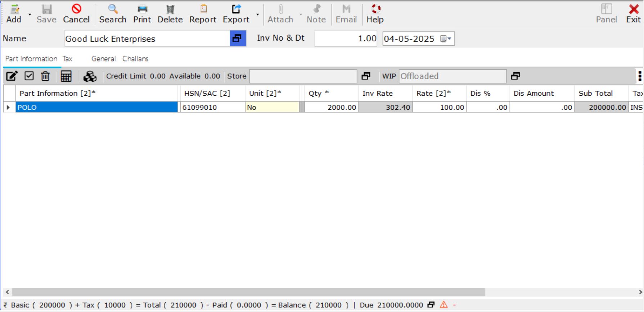The image size is (644, 312).
Task: Click the Help lifebuoy icon
Action: [375, 9]
